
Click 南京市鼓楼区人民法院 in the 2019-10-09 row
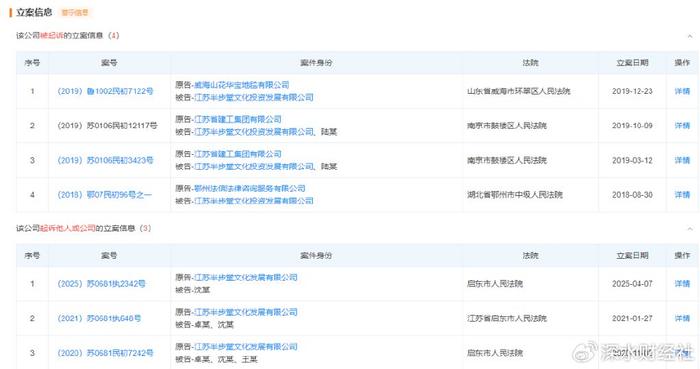click(x=507, y=126)
